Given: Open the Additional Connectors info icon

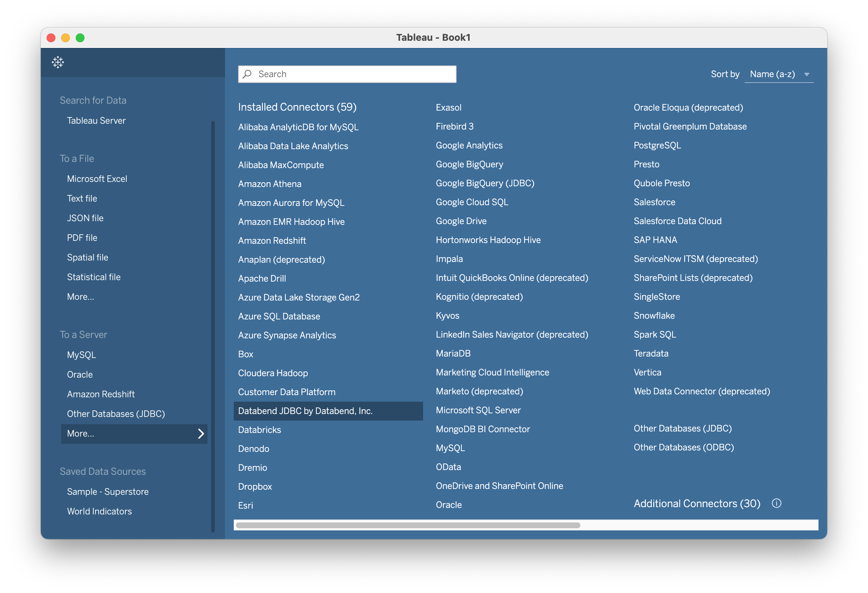Looking at the screenshot, I should [x=777, y=504].
